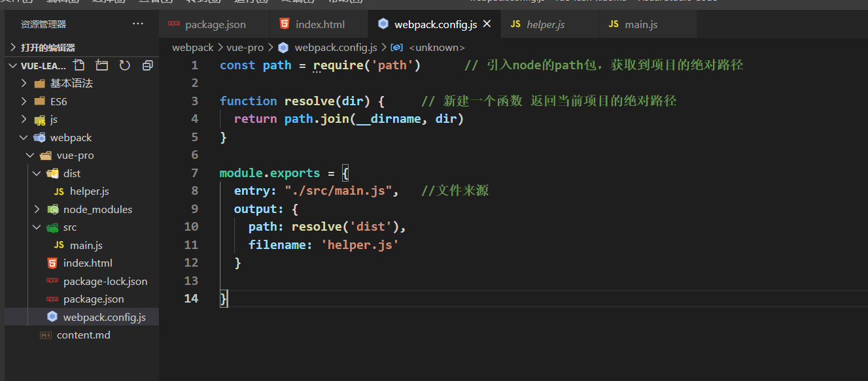The image size is (868, 381).
Task: Click the <unknown> breadcrumb symbol
Action: (x=437, y=48)
